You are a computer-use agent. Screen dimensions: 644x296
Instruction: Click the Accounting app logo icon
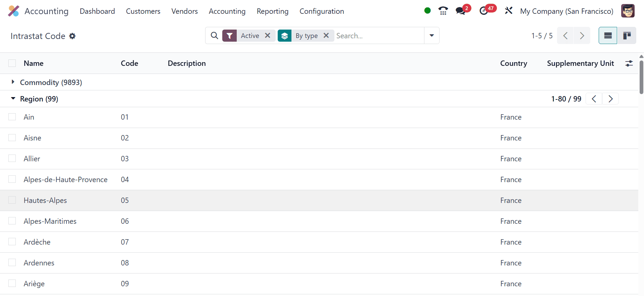coord(13,11)
